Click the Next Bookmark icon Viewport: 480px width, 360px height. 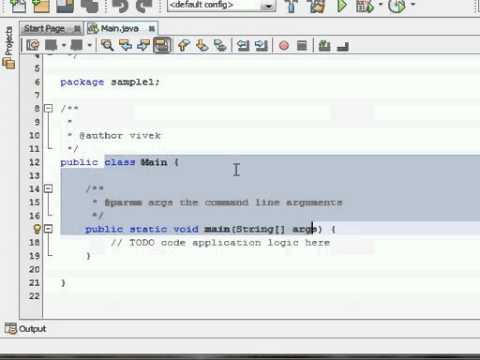202,45
